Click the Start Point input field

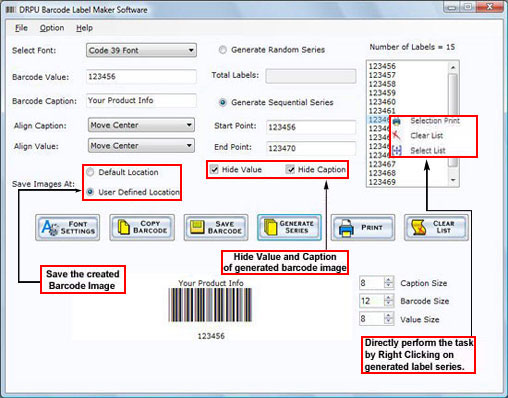[311, 127]
